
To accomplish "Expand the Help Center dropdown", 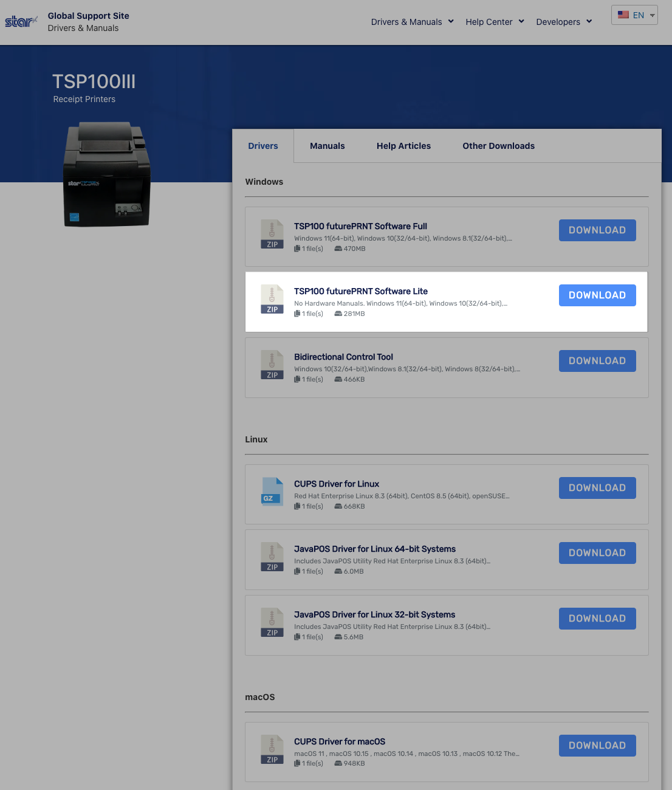I will [495, 21].
